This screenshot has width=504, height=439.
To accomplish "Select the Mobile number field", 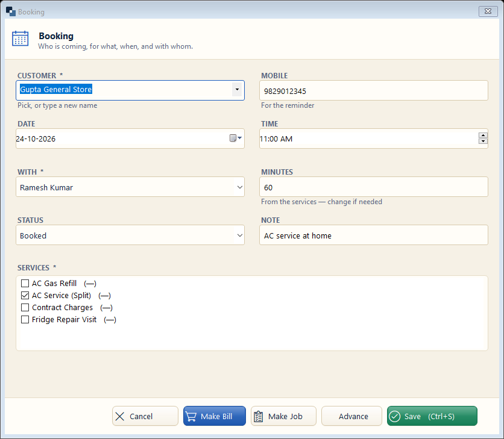I will (x=374, y=90).
